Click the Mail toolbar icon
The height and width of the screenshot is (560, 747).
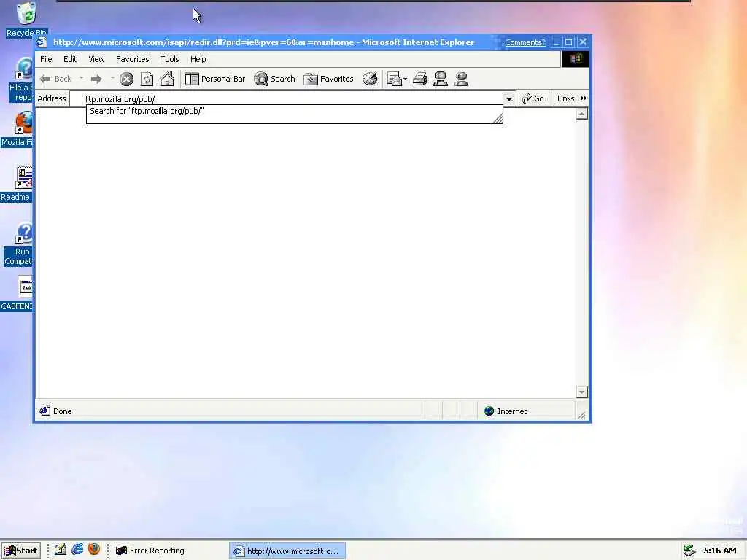point(395,79)
